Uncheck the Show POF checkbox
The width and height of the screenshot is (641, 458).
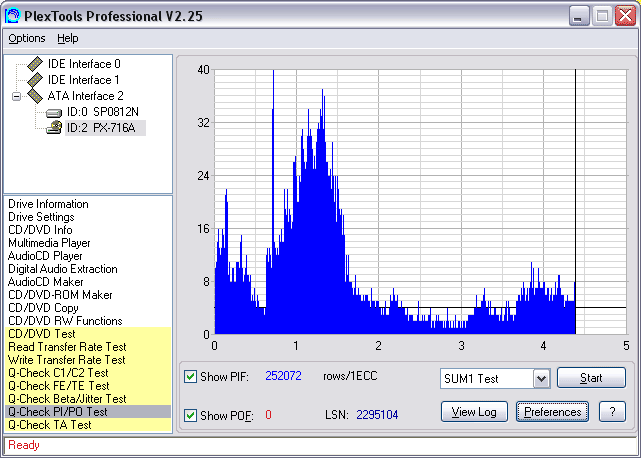(190, 415)
